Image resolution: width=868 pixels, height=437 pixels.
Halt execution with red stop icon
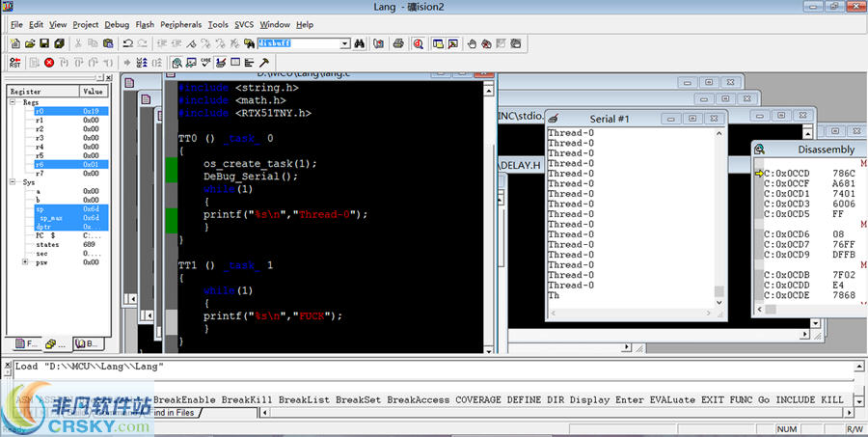point(49,63)
